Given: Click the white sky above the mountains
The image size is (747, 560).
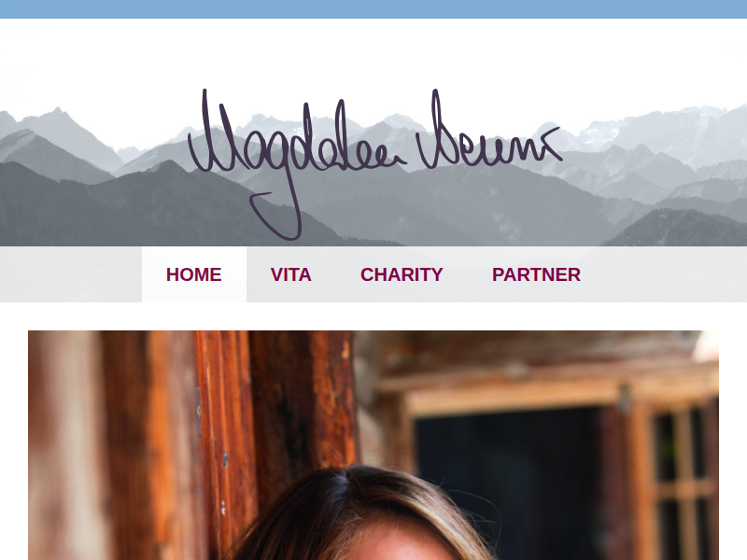Looking at the screenshot, I should point(373,55).
